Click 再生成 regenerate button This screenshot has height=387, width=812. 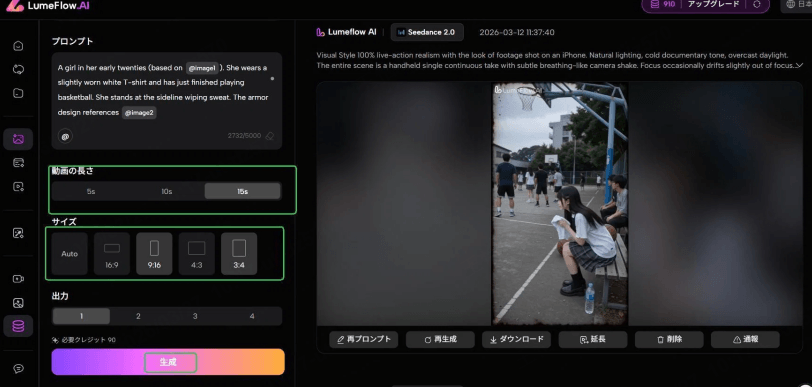coord(440,339)
